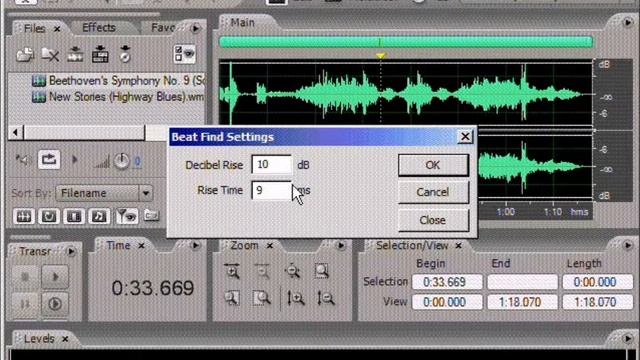
Task: Click Zoom In Horizontally icon
Action: (232, 271)
